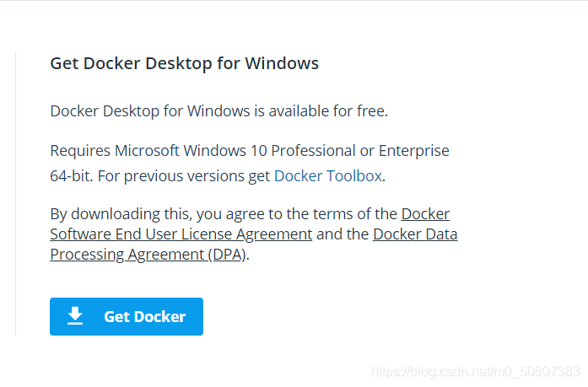The width and height of the screenshot is (588, 387).
Task: Click the download arrow icon in Get Docker button
Action: (75, 316)
